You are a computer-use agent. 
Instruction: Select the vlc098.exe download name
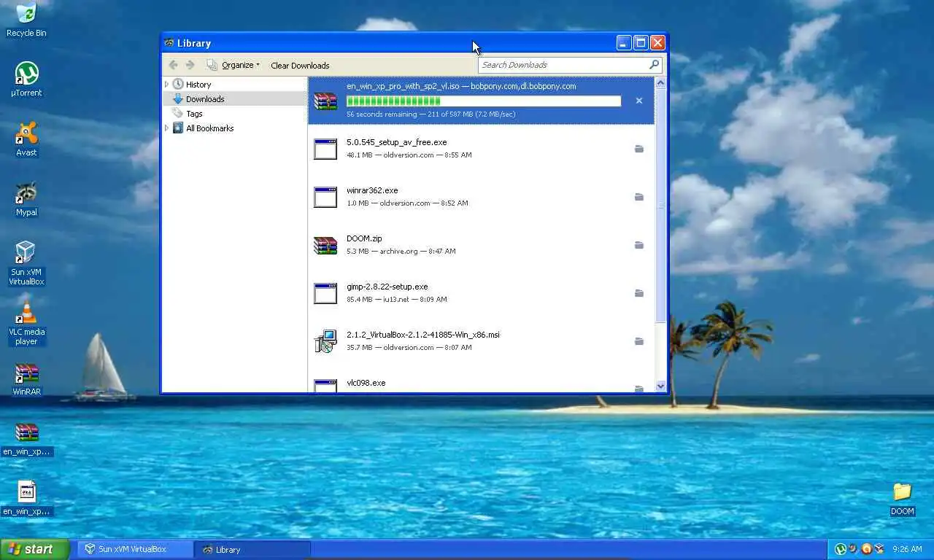(x=366, y=383)
